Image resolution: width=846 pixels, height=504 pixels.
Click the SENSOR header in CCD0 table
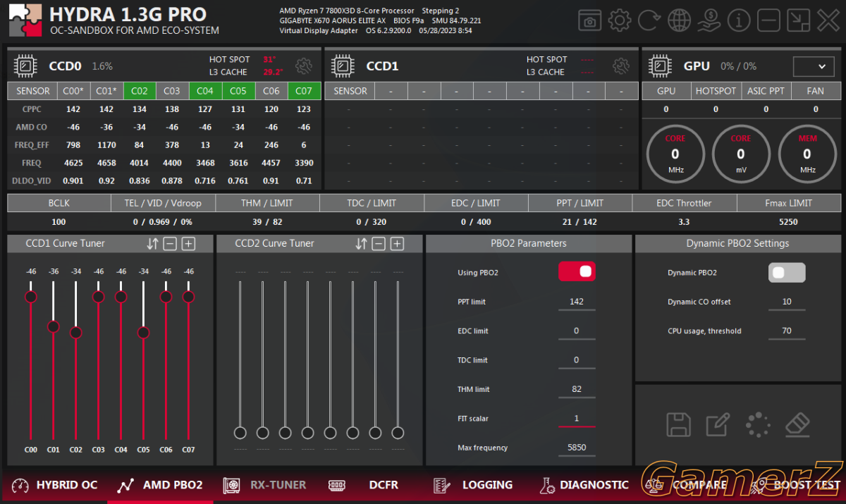point(32,91)
